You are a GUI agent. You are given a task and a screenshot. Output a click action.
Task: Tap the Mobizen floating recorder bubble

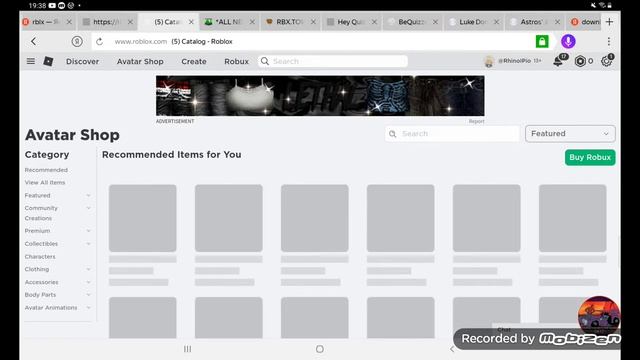click(x=599, y=316)
